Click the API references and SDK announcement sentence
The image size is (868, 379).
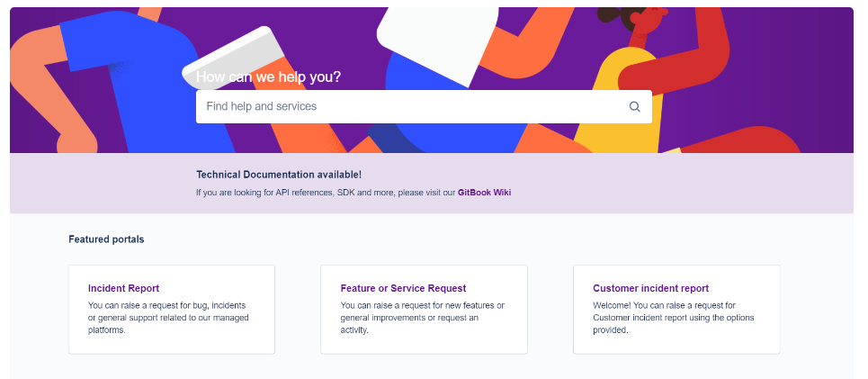(x=326, y=193)
